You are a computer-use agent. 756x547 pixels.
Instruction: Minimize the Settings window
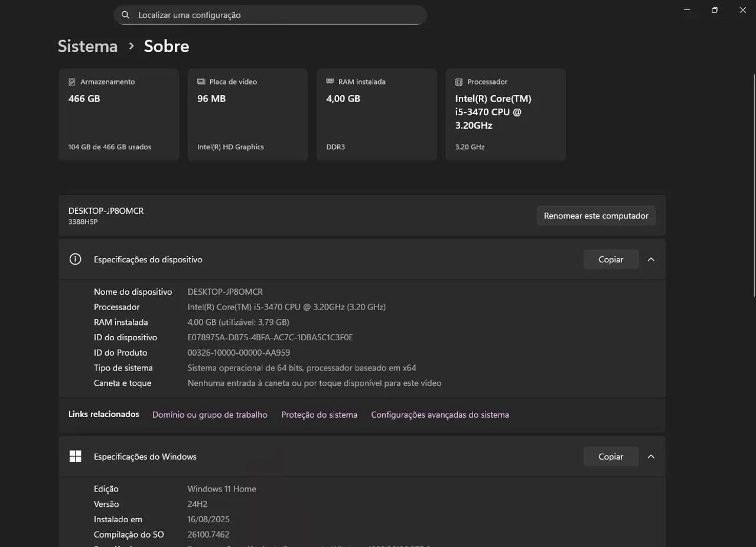pyautogui.click(x=687, y=10)
